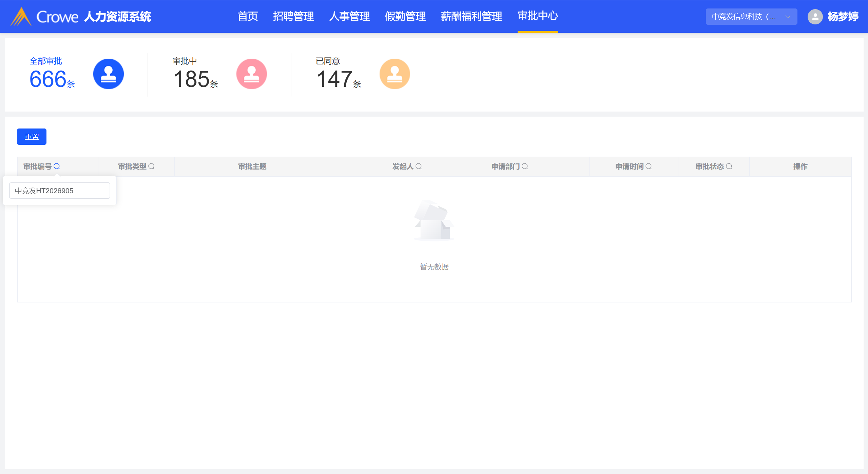This screenshot has height=474, width=868.
Task: Open search filter on 审批类型 column
Action: click(151, 166)
